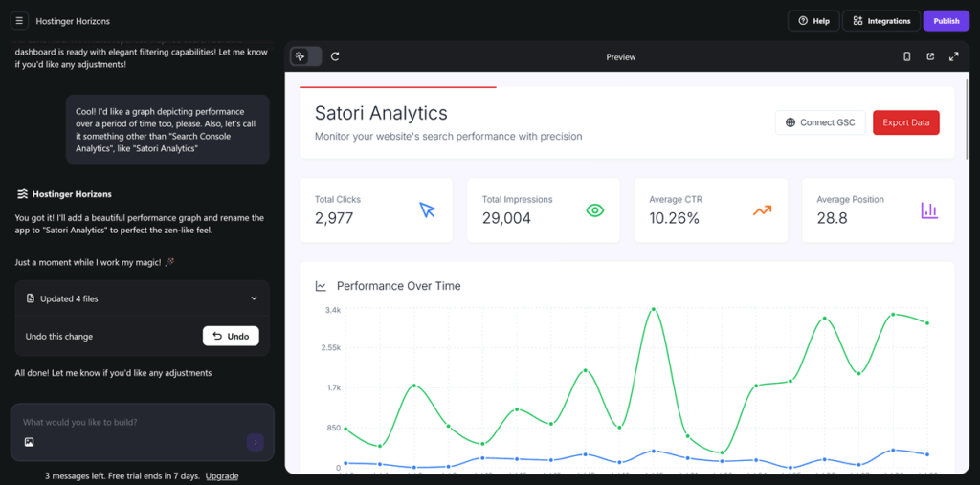Screen dimensions: 980x485
Task: Click the 1.7k axis label
Action: [x=332, y=387]
